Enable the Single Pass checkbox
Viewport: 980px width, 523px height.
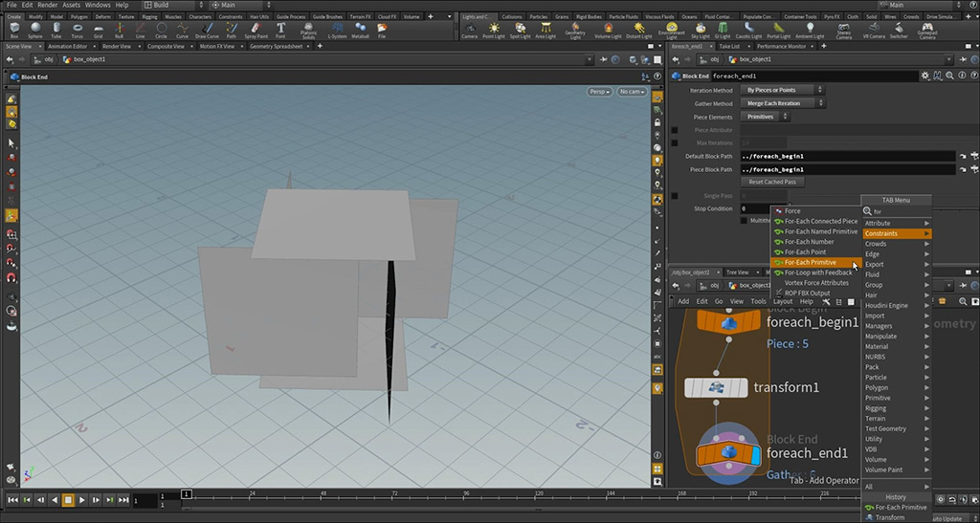click(x=675, y=195)
